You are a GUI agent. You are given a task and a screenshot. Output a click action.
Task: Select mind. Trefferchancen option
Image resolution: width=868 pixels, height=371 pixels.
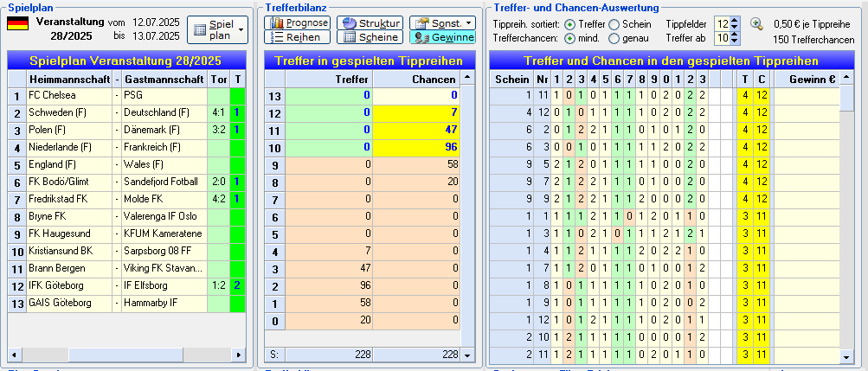(x=569, y=39)
